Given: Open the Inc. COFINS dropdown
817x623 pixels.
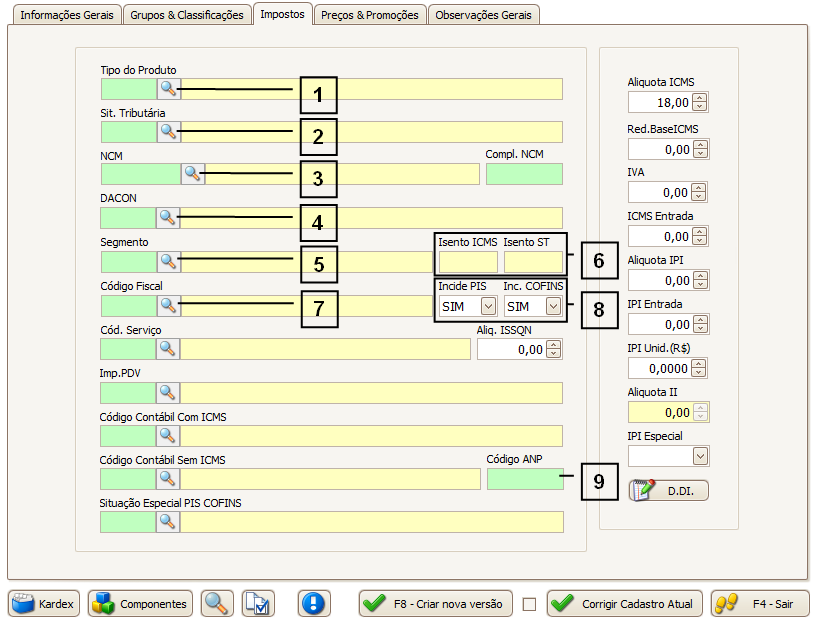Looking at the screenshot, I should [552, 306].
